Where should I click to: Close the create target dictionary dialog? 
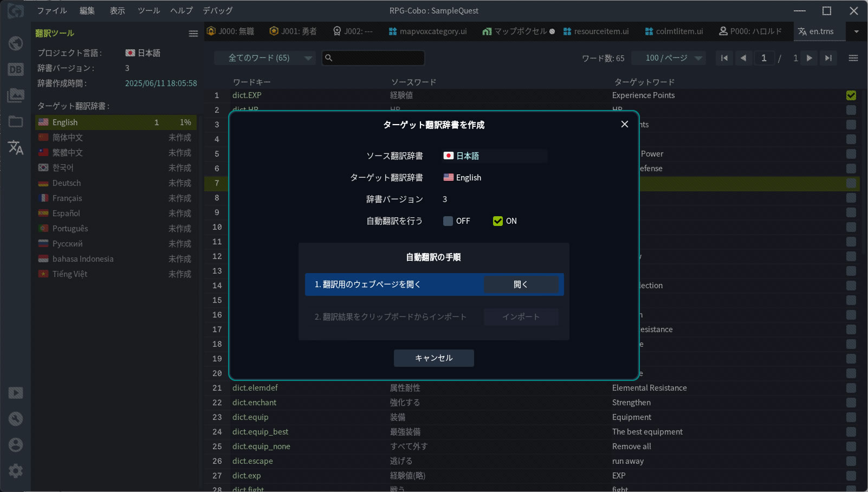coord(624,124)
